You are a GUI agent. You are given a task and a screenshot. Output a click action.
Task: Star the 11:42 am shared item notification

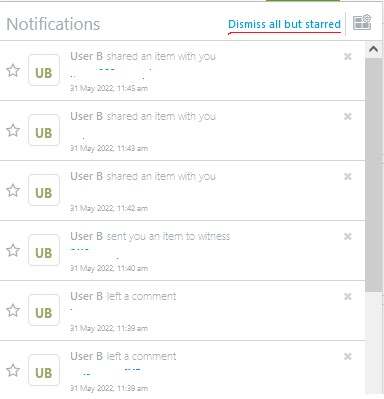pos(13,190)
